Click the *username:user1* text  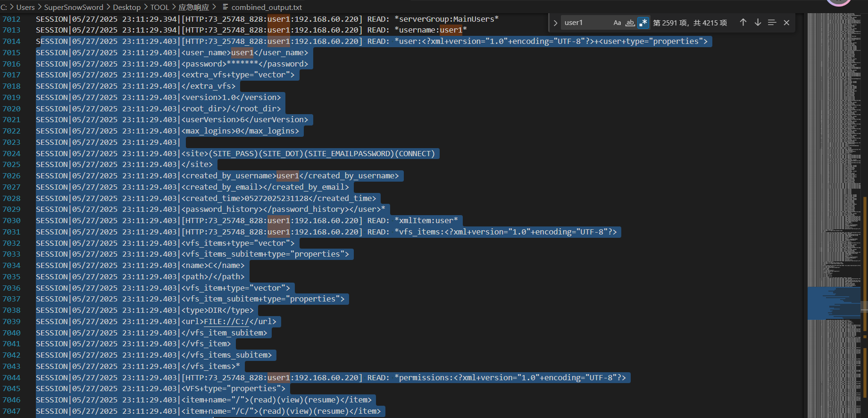click(431, 30)
